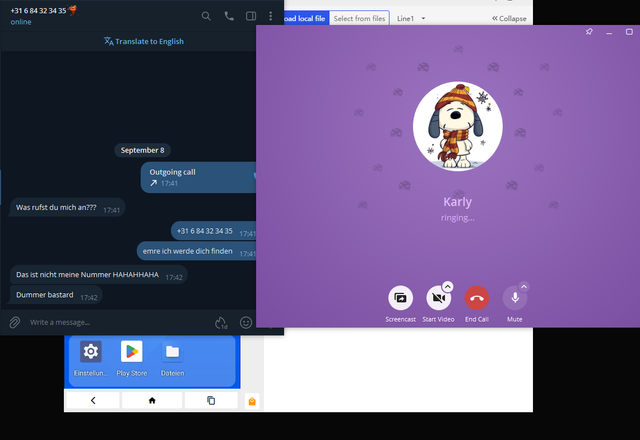This screenshot has width=640, height=440.
Task: Click the September 8 date badge
Action: click(142, 150)
